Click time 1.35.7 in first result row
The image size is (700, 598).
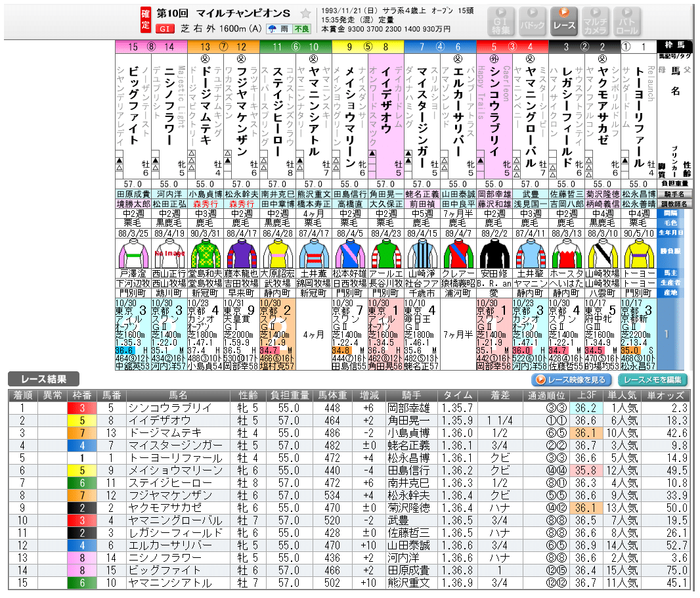pos(457,407)
